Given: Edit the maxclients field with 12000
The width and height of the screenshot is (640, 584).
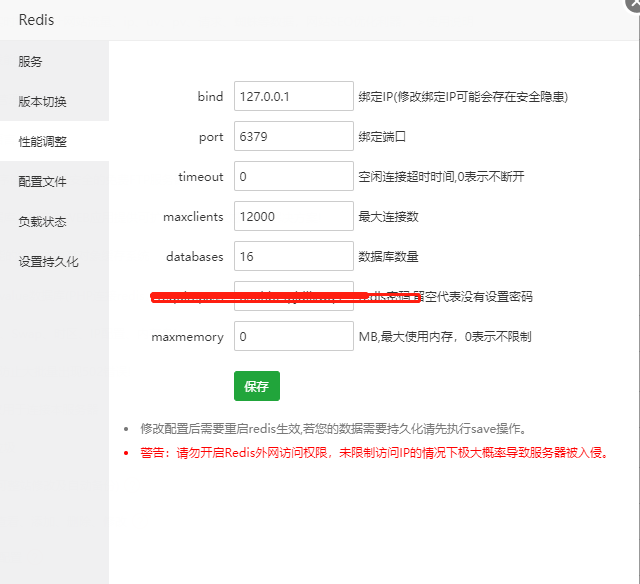Looking at the screenshot, I should click(293, 216).
